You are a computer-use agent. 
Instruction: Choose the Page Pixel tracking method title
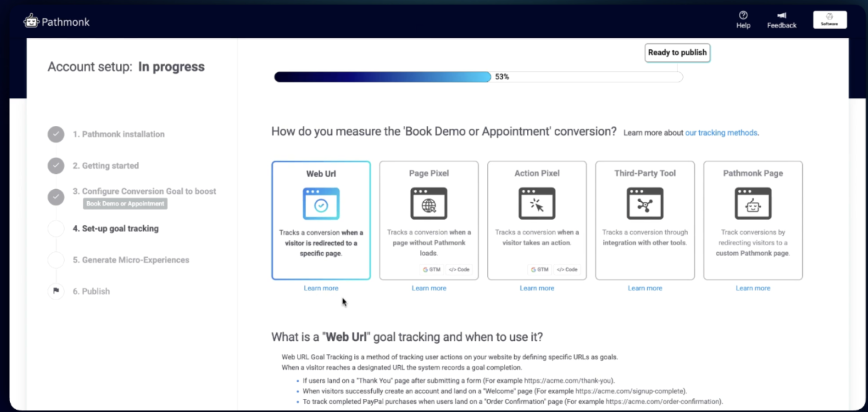coord(429,173)
